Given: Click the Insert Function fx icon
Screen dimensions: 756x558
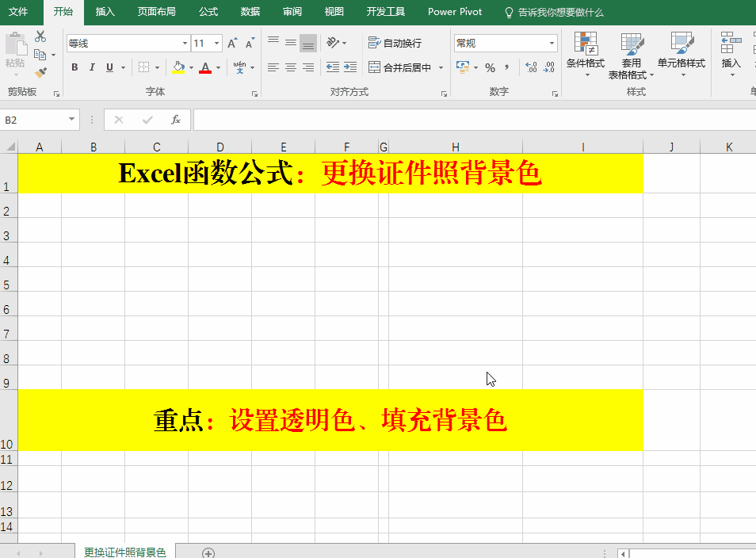Looking at the screenshot, I should tap(176, 120).
